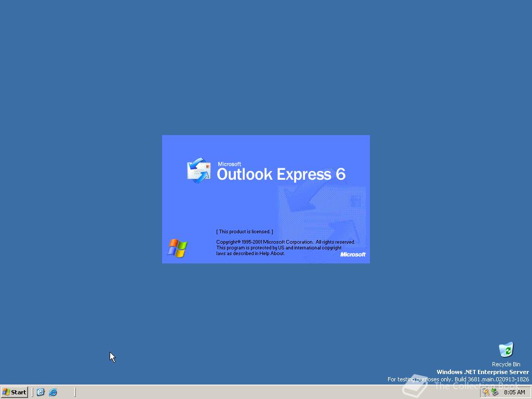Click the Windows .NET Enterprise Server text

[x=483, y=372]
